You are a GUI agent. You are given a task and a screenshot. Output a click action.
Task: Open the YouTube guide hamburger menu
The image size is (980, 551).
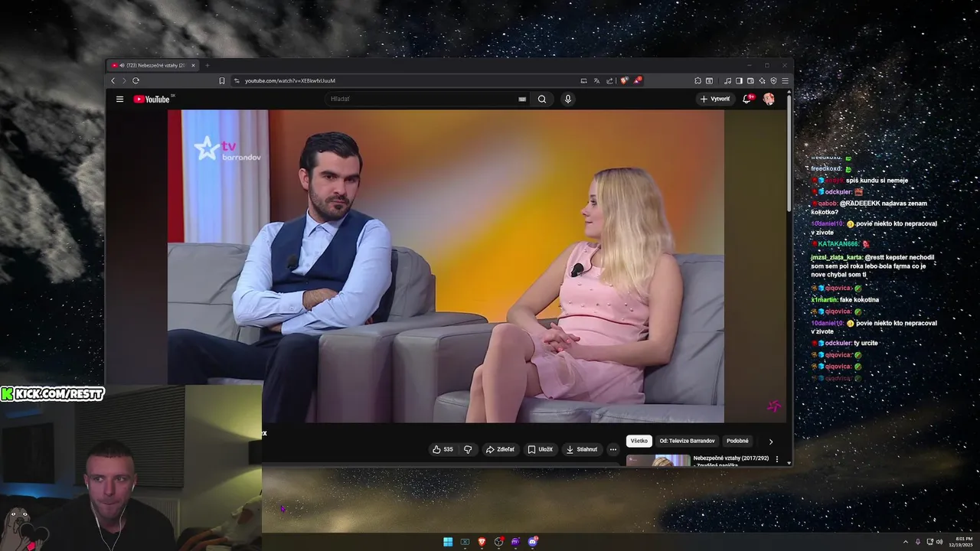pos(119,99)
